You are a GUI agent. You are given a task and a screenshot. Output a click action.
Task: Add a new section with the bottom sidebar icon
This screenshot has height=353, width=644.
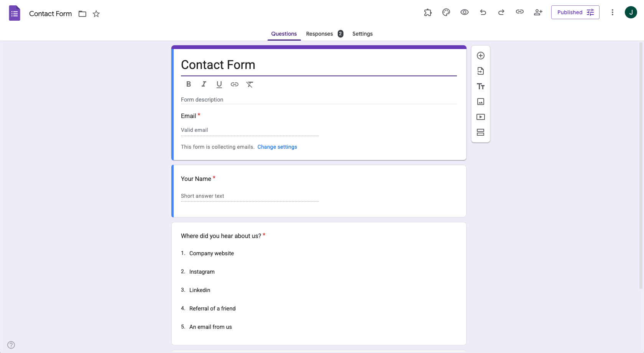pos(480,132)
